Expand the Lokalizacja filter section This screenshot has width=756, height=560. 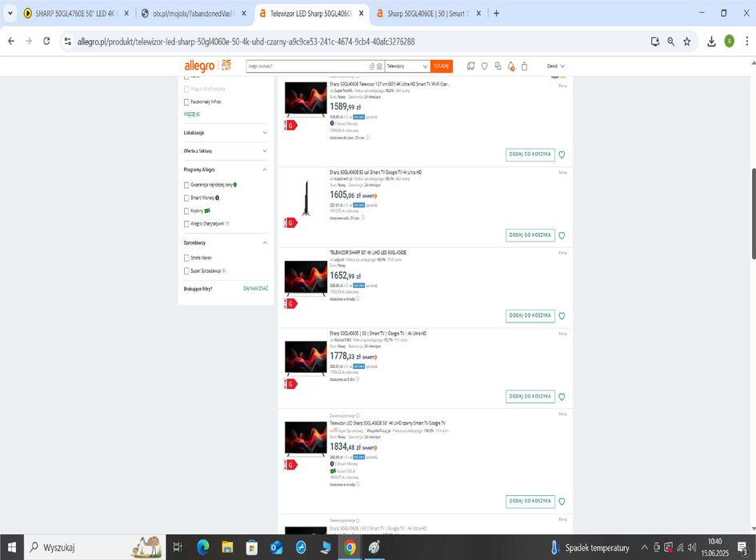[225, 133]
